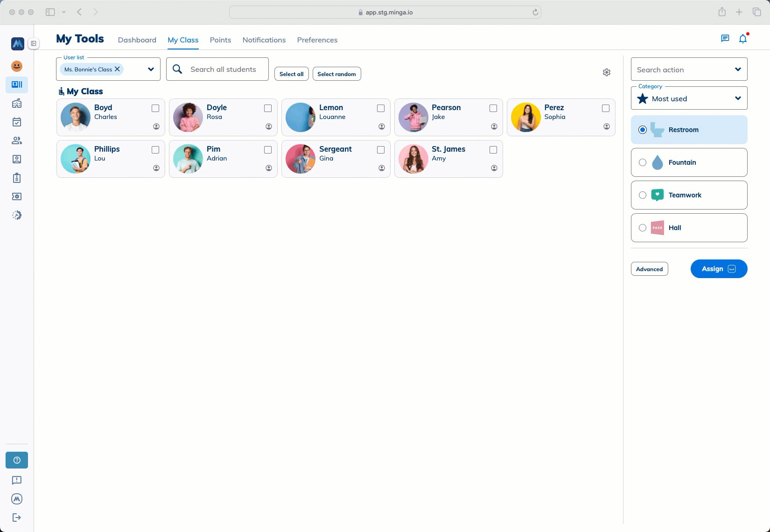Tick the checkbox for St. James Amy

pos(493,150)
